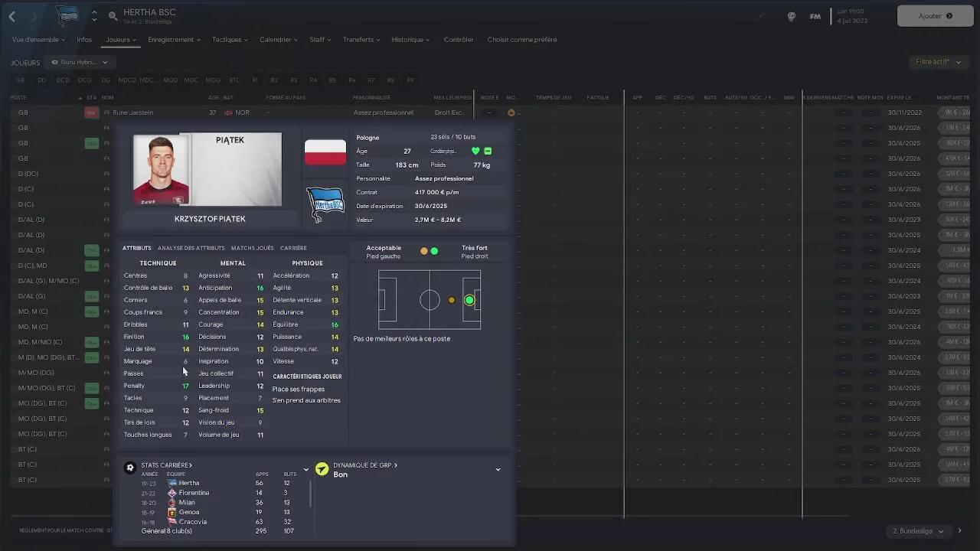980x551 pixels.
Task: Expand the Stats Carrière panel chevron
Action: (x=306, y=469)
